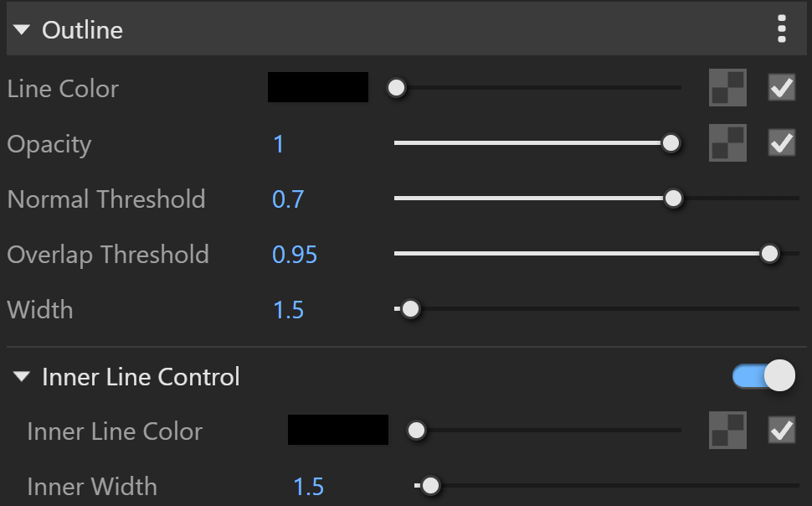
Task: Click the Overlap Threshold slider handle
Action: [x=769, y=254]
